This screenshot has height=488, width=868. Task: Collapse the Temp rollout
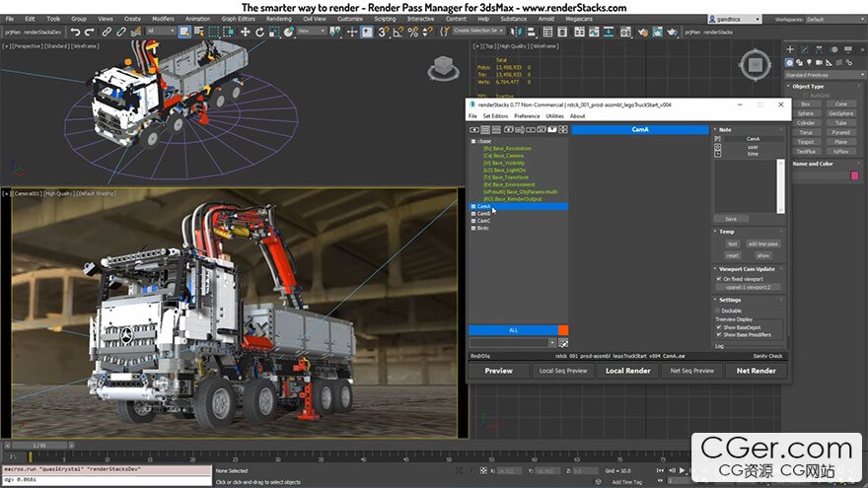715,232
